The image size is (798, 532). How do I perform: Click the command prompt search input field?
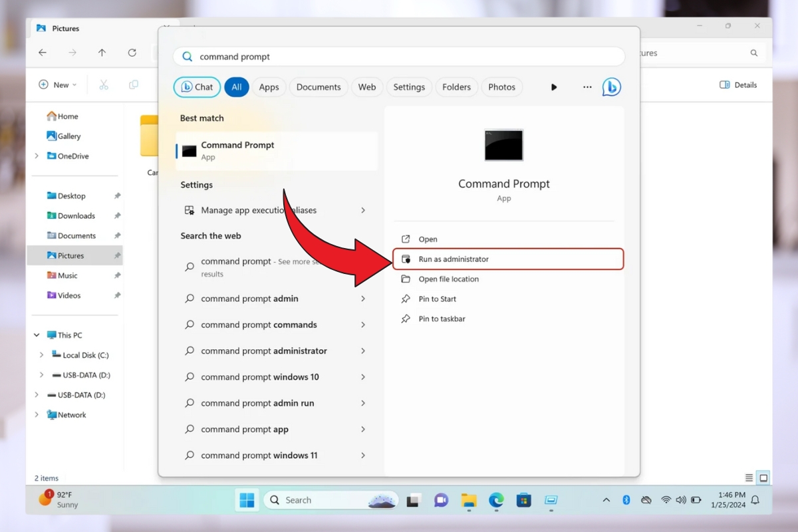pos(399,57)
